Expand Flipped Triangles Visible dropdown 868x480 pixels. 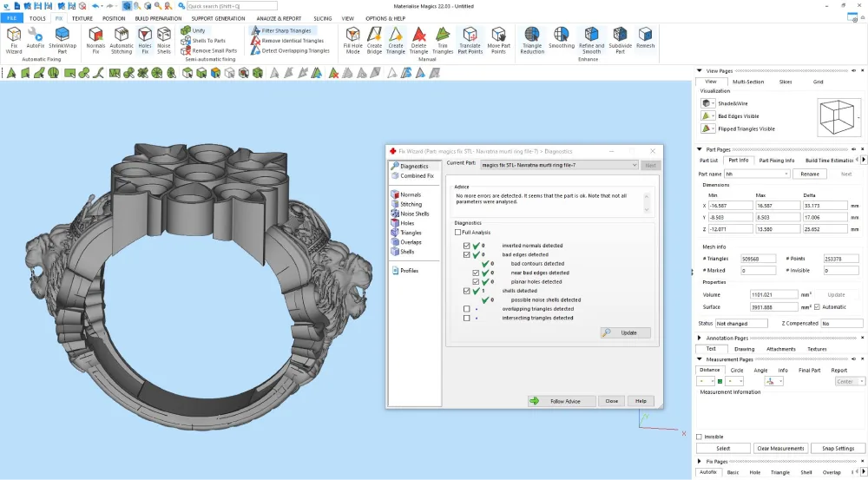[x=713, y=129]
